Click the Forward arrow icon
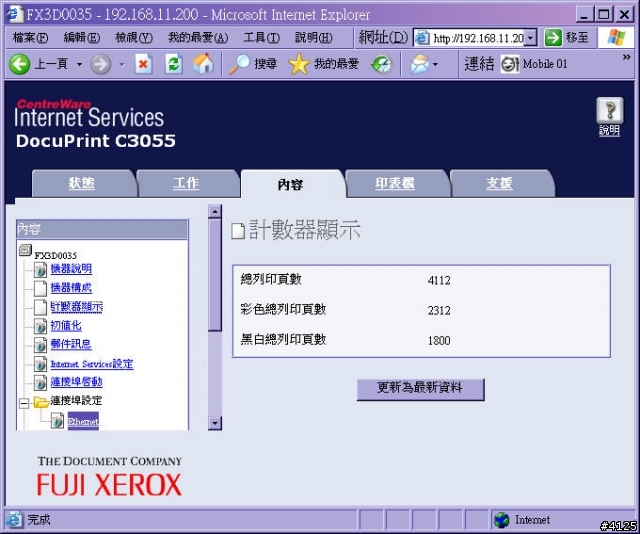This screenshot has width=640, height=534. [100, 64]
